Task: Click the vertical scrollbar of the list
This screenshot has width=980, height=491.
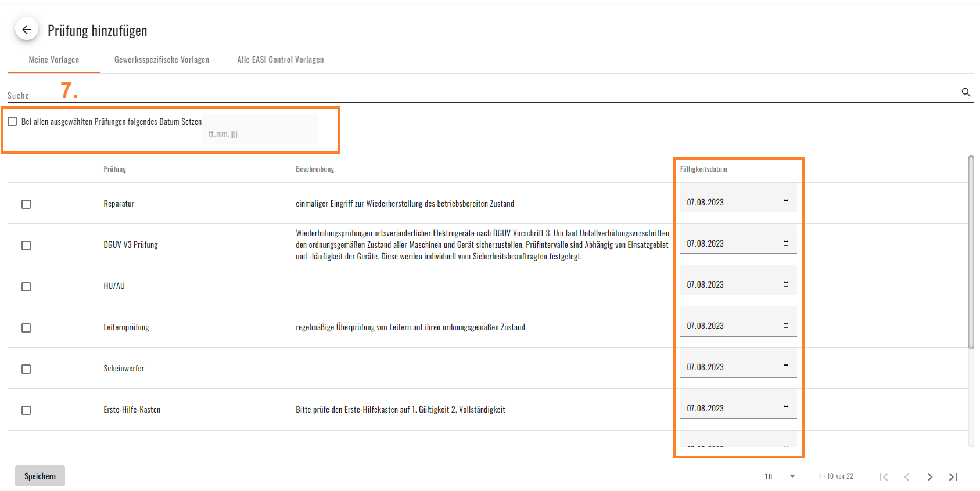Action: [971, 252]
